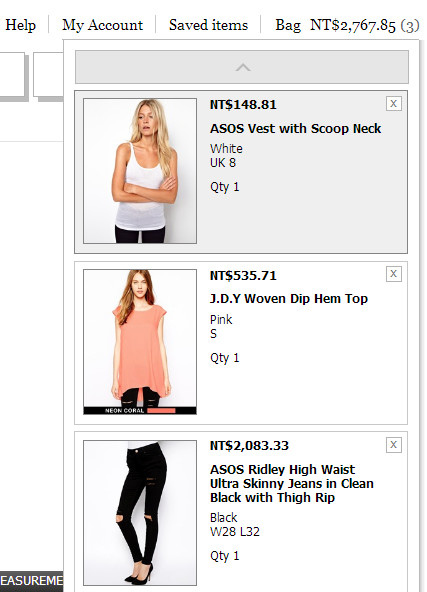Go to Saved items
The image size is (427, 592).
[x=208, y=25]
